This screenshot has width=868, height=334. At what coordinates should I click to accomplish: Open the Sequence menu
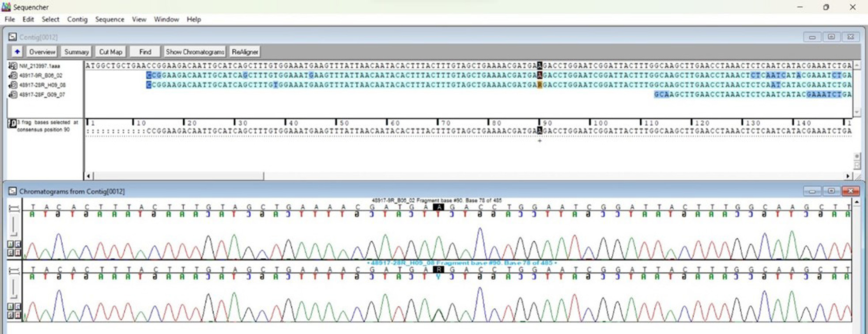tap(109, 19)
